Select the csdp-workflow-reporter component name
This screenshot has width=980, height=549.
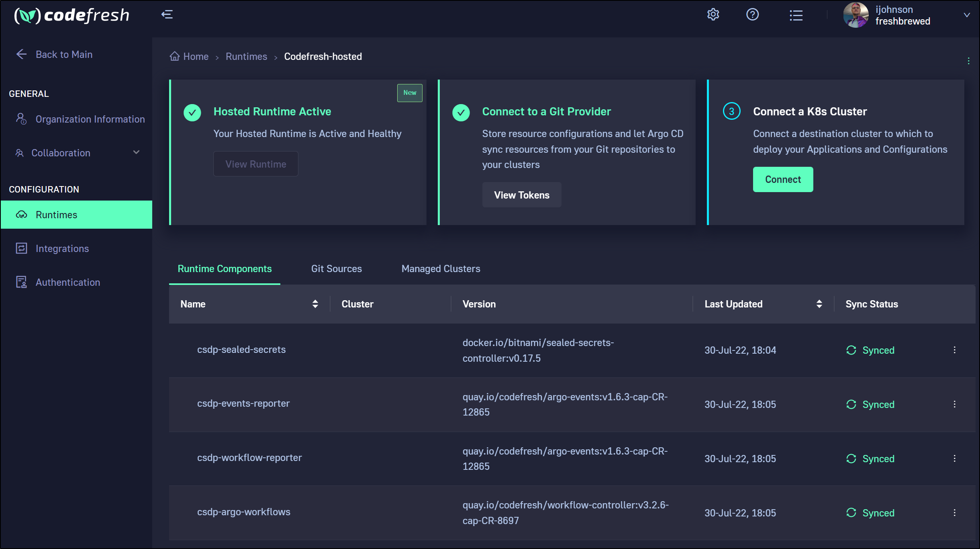249,458
